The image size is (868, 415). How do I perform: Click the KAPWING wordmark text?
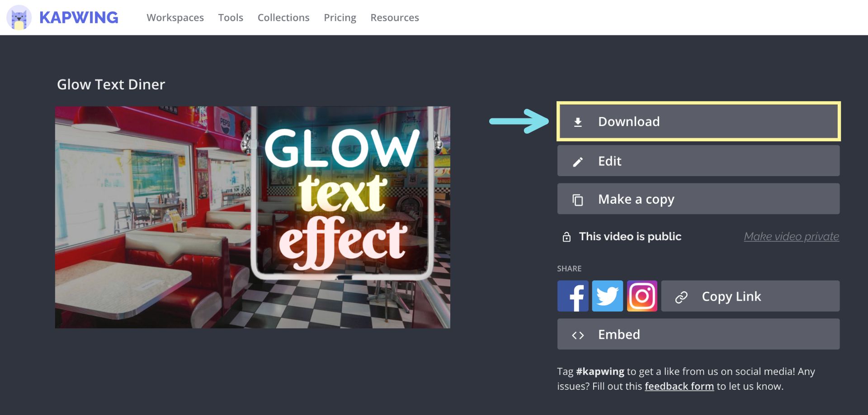point(79,18)
